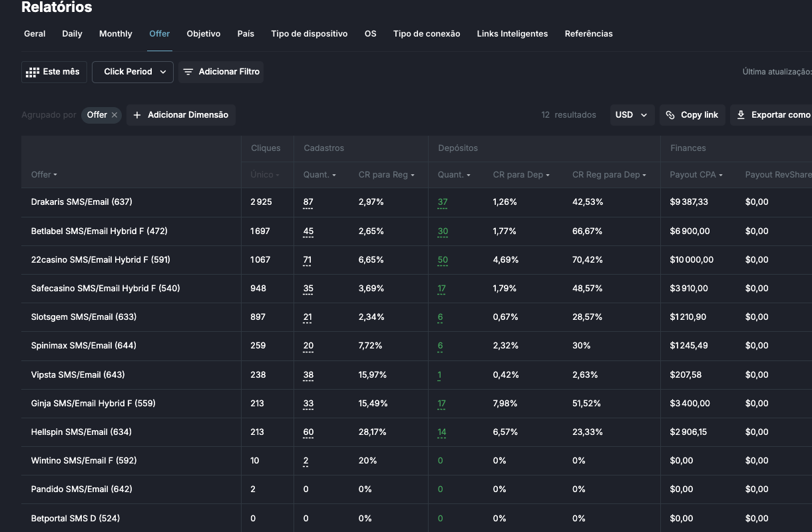Image resolution: width=812 pixels, height=532 pixels.
Task: Sort by CR Reg para Dep column
Action: [609, 175]
